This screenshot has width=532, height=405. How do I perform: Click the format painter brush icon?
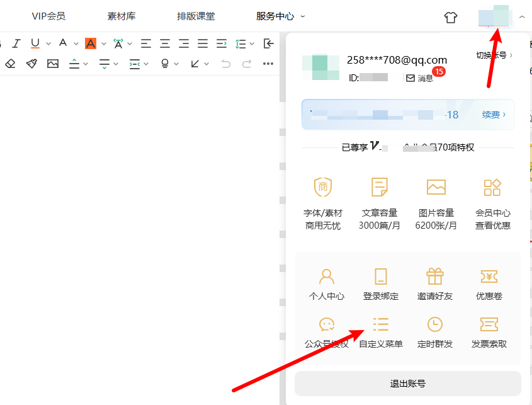click(31, 64)
